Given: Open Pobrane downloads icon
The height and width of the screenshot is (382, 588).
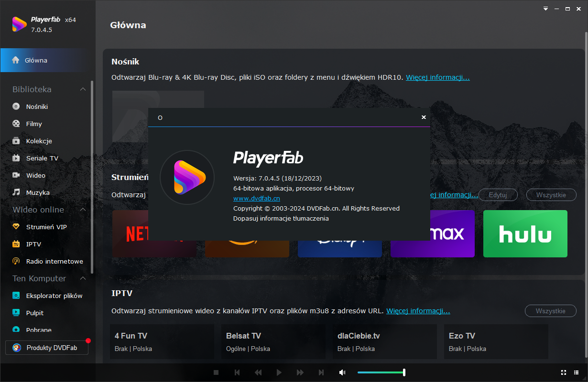Looking at the screenshot, I should (x=16, y=329).
